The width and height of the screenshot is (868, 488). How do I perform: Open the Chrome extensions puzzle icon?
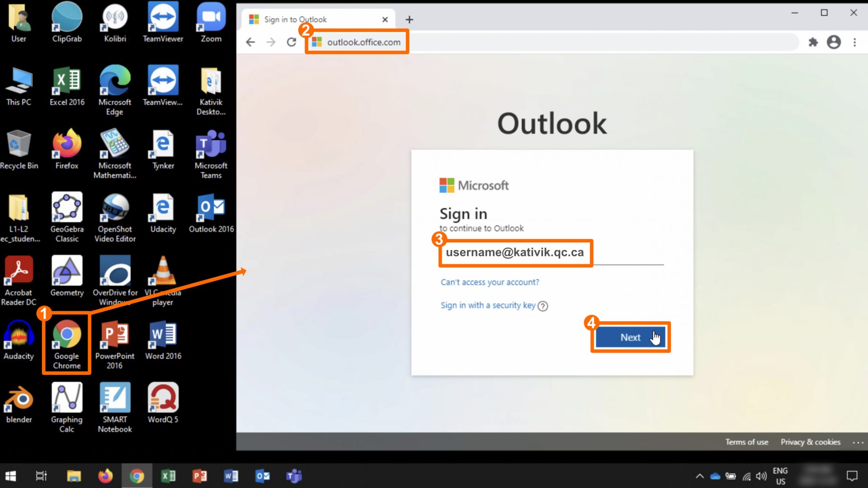[x=813, y=42]
